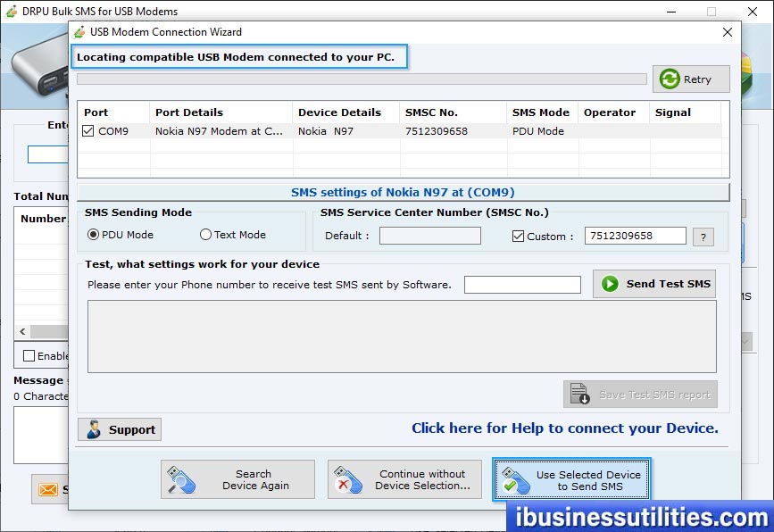Click the modem search progress bar
774x532 pixels.
click(362, 79)
